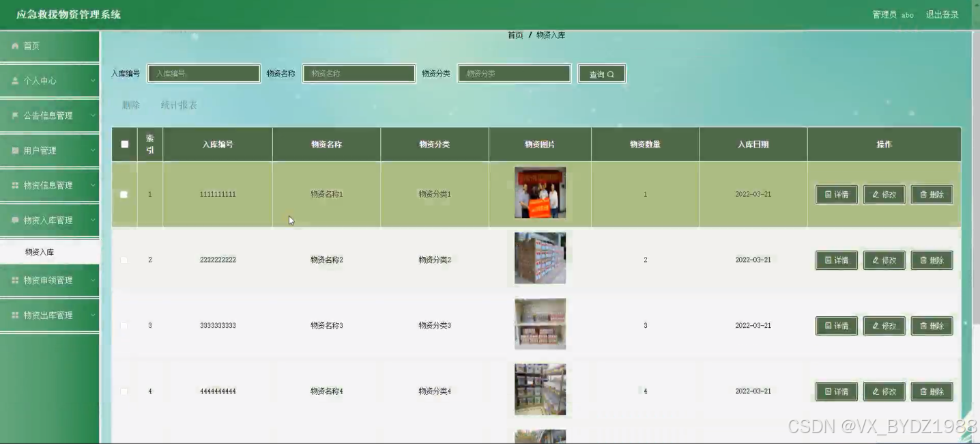Click 修改 for row 物资名称3
The height and width of the screenshot is (444, 980).
884,326
